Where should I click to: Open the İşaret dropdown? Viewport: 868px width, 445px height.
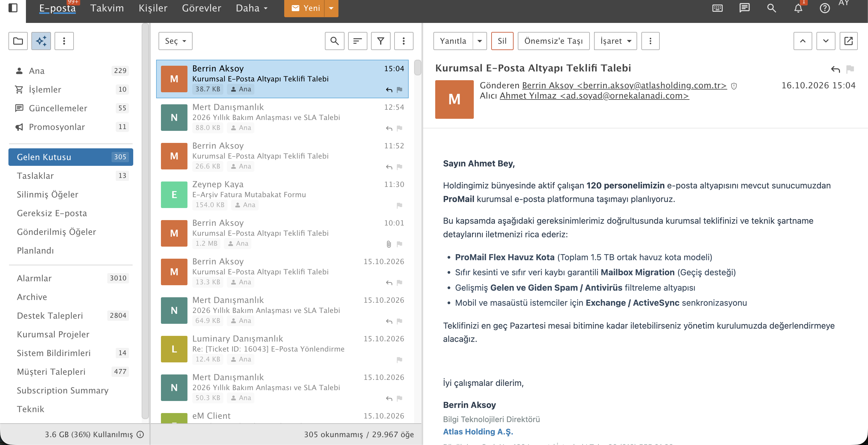click(x=615, y=41)
